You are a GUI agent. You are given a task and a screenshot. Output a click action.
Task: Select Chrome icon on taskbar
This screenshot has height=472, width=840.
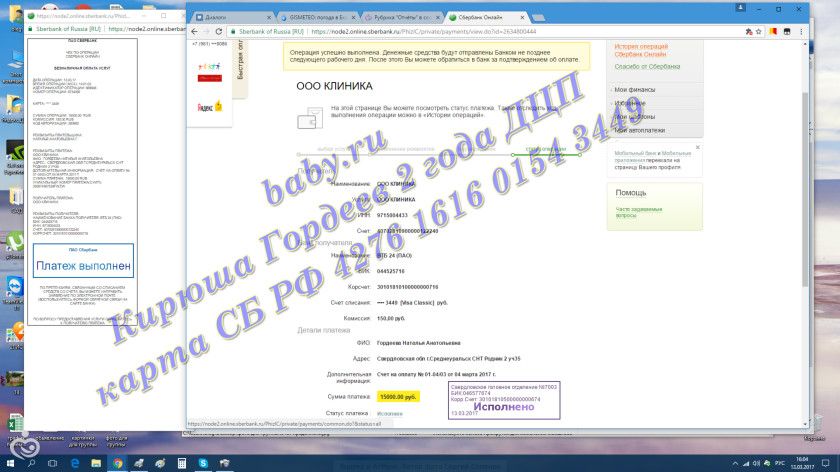pos(117,463)
